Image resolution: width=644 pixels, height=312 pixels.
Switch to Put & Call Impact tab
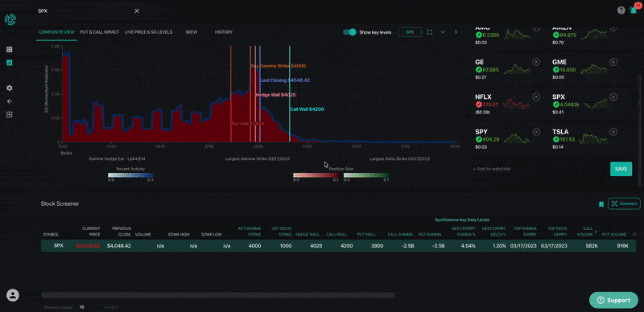[99, 32]
